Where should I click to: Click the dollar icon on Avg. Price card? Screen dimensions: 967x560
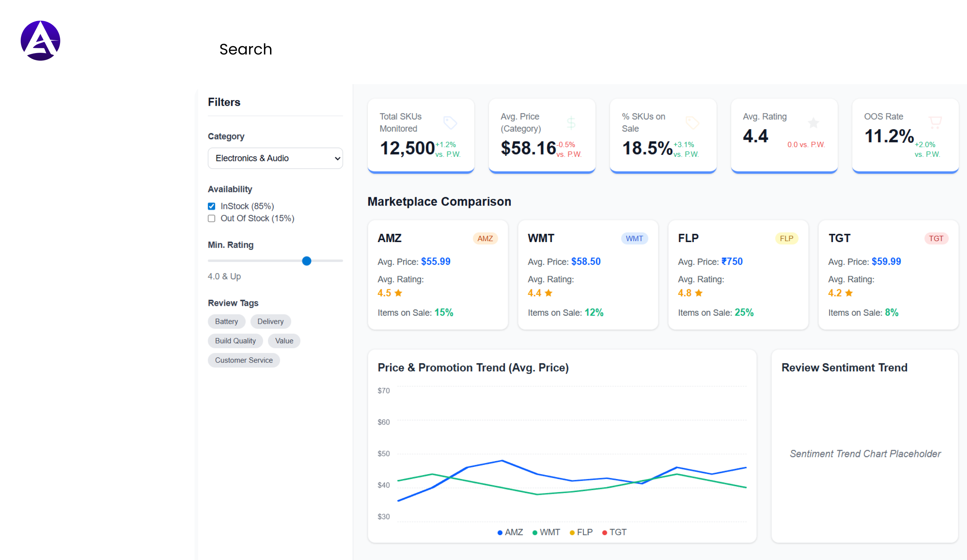(x=571, y=123)
